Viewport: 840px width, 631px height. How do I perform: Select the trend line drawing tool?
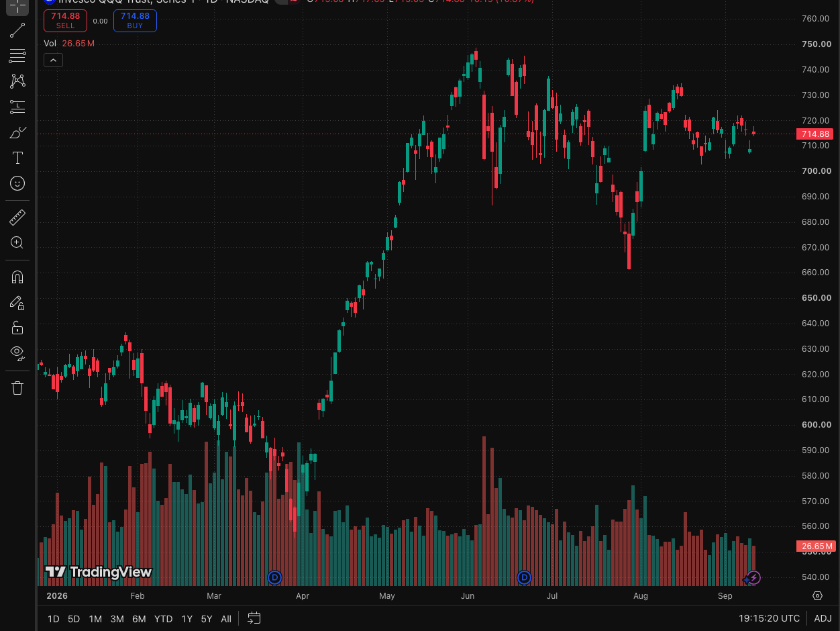pos(17,30)
